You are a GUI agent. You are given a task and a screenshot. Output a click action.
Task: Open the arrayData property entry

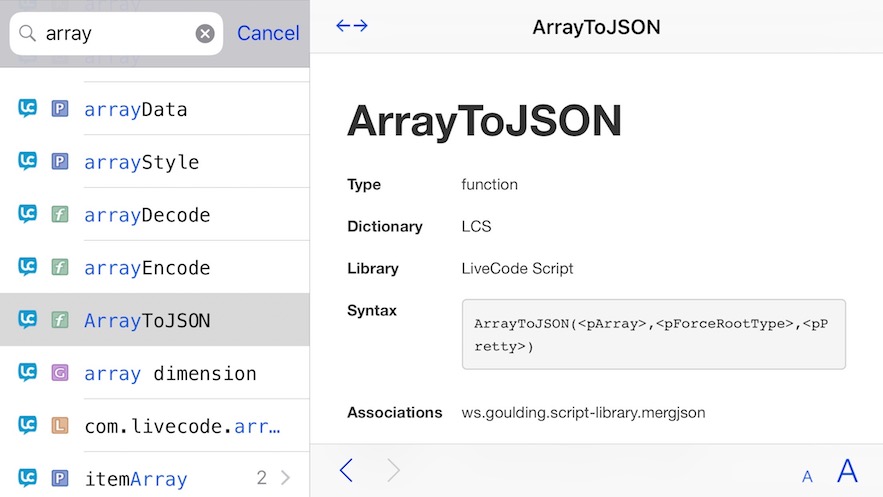(x=136, y=109)
